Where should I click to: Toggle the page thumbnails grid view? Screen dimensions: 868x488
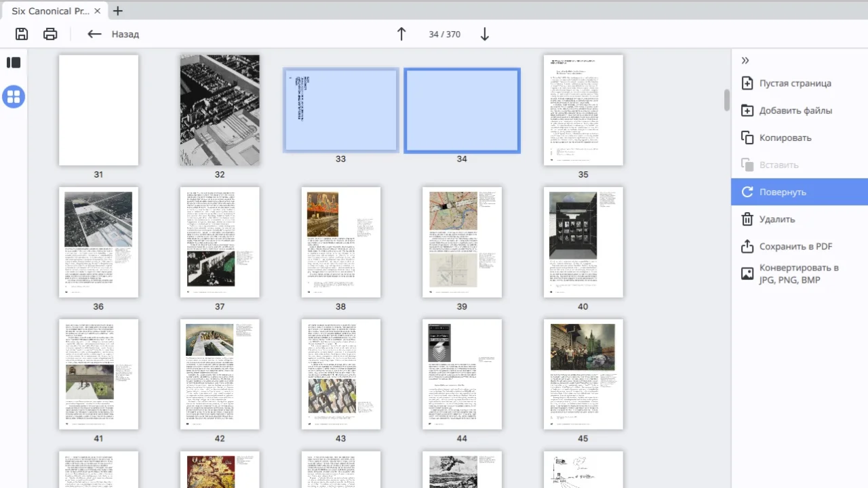[x=14, y=97]
